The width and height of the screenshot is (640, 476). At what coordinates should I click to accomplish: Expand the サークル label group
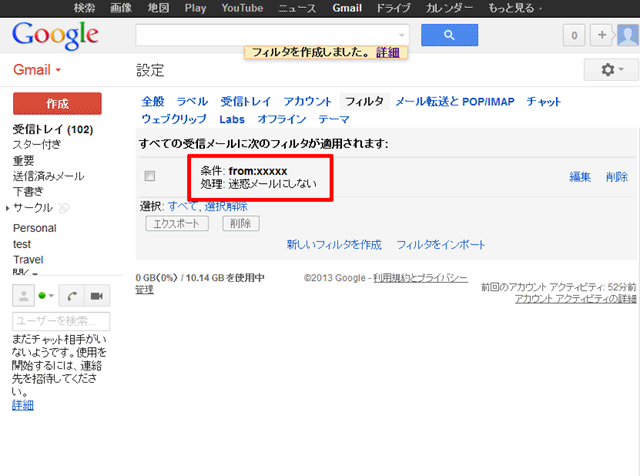click(8, 208)
